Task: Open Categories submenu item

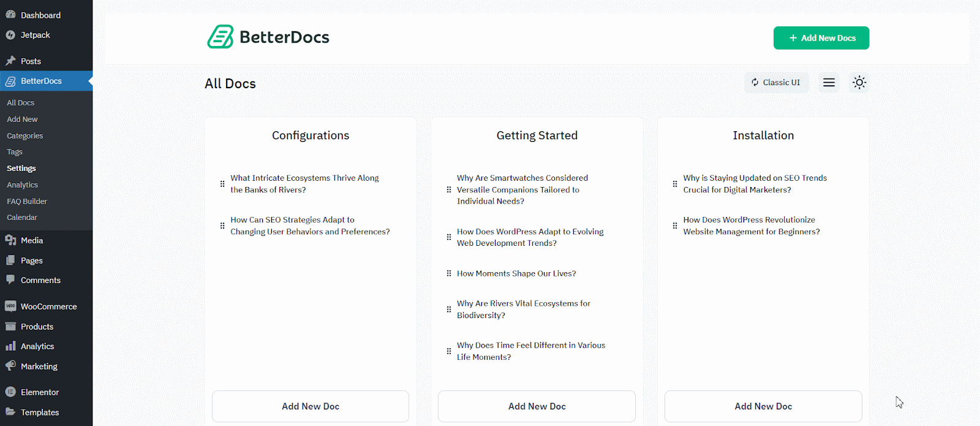Action: [x=25, y=136]
